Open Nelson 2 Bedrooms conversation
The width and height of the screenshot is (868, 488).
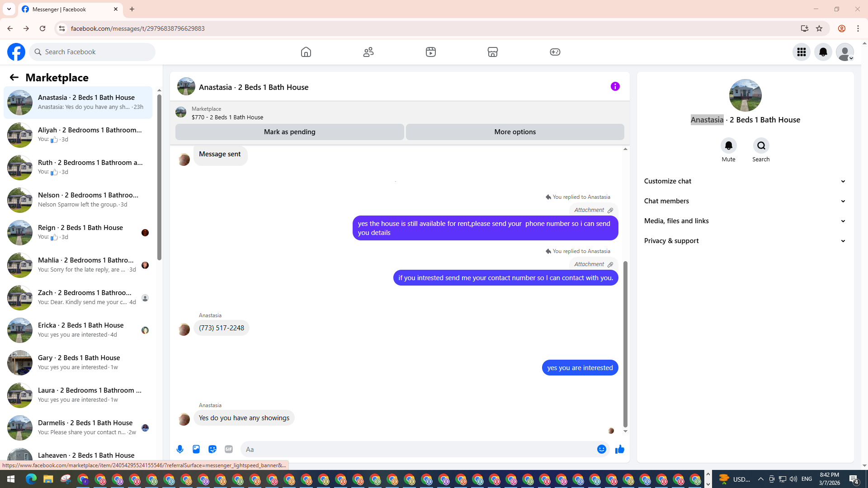tap(78, 200)
